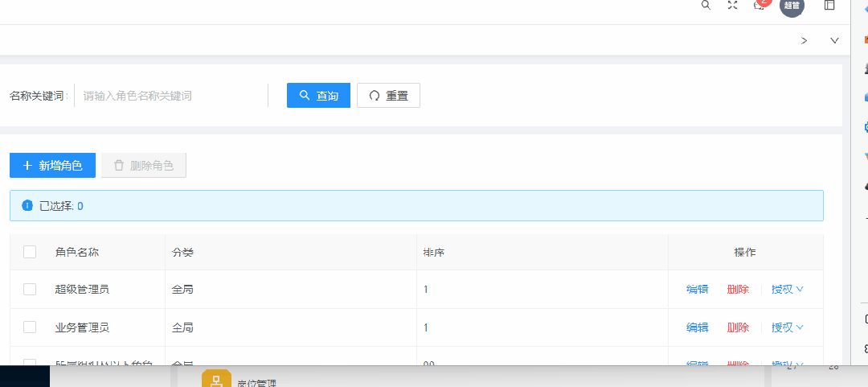Click the orange 席位管理 icon at bottom
This screenshot has width=868, height=387.
click(x=216, y=380)
